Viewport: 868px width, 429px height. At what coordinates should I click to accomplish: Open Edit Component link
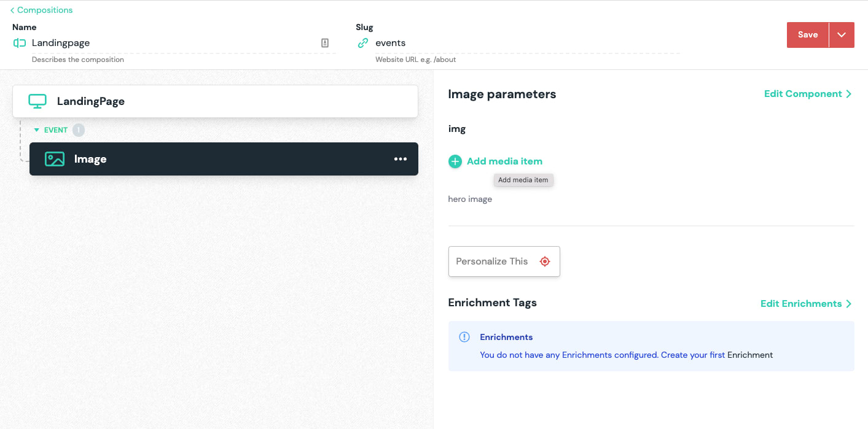coord(808,94)
